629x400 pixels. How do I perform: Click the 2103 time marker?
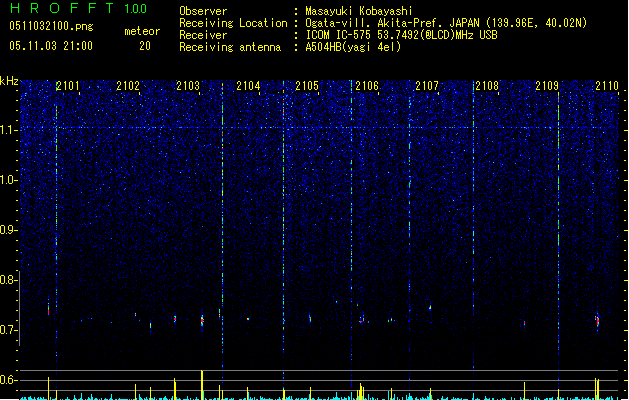click(188, 86)
